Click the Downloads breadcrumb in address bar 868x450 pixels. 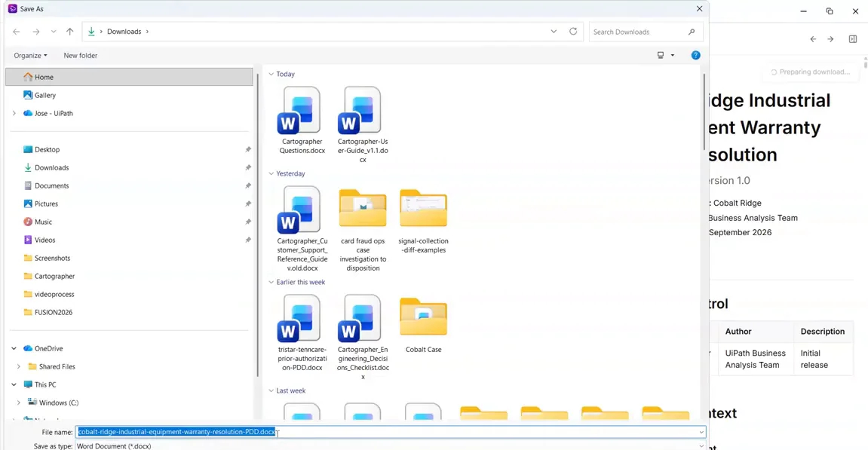[x=124, y=32]
